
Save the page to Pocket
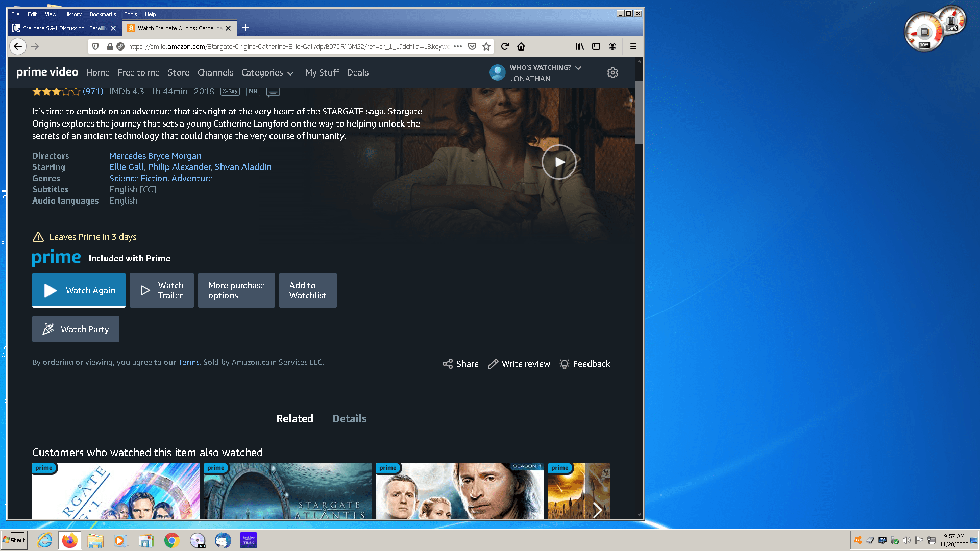coord(472,46)
